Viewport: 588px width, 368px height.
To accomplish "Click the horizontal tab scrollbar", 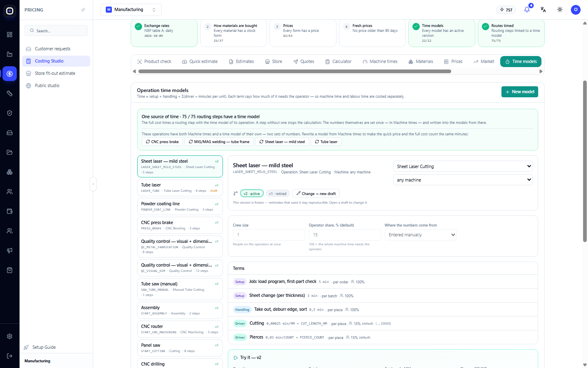I will coord(295,71).
